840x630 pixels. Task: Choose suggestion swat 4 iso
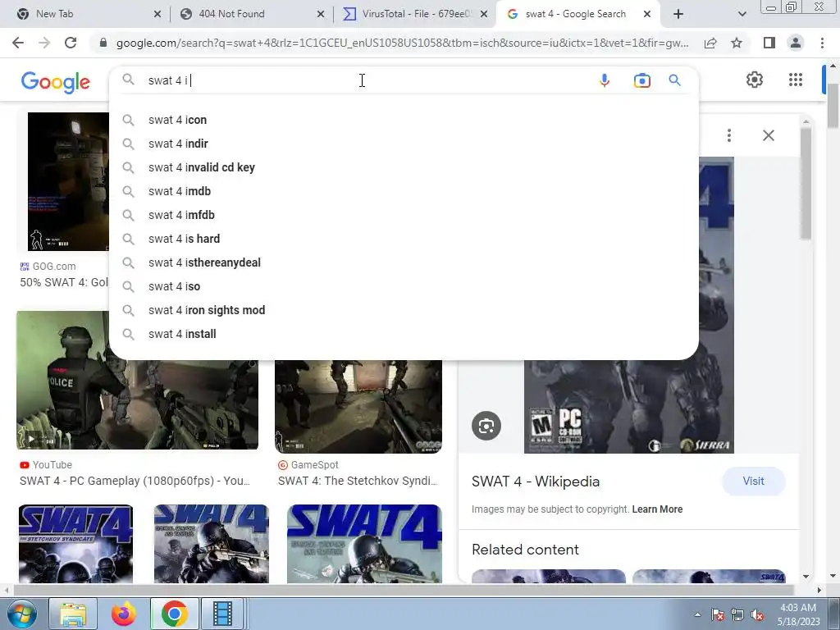[x=404, y=286]
